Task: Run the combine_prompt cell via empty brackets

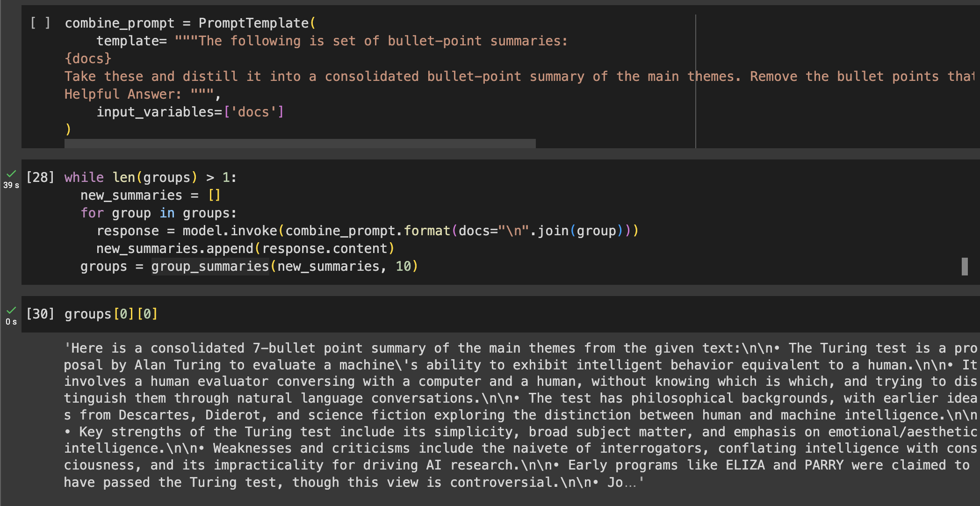Action: coord(40,23)
